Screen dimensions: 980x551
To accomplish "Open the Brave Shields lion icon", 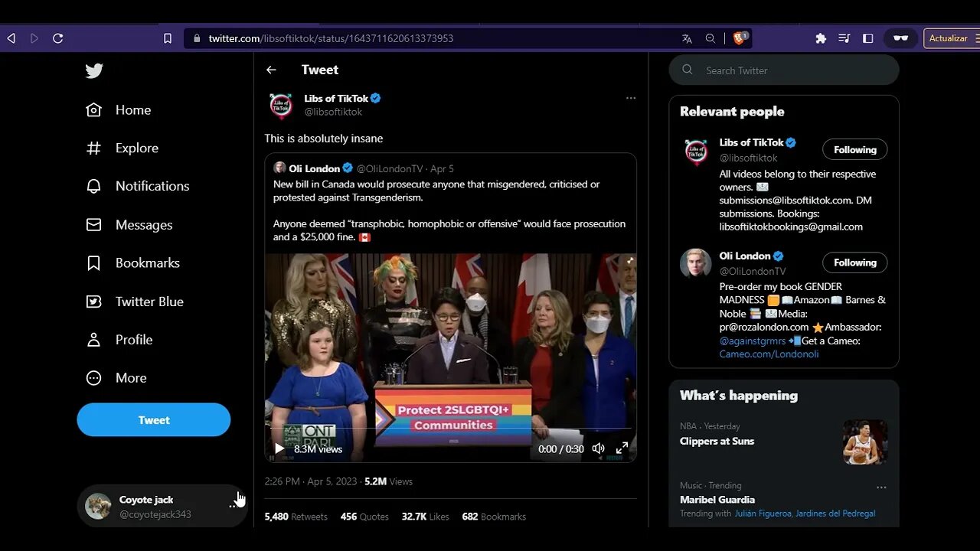I will (739, 38).
